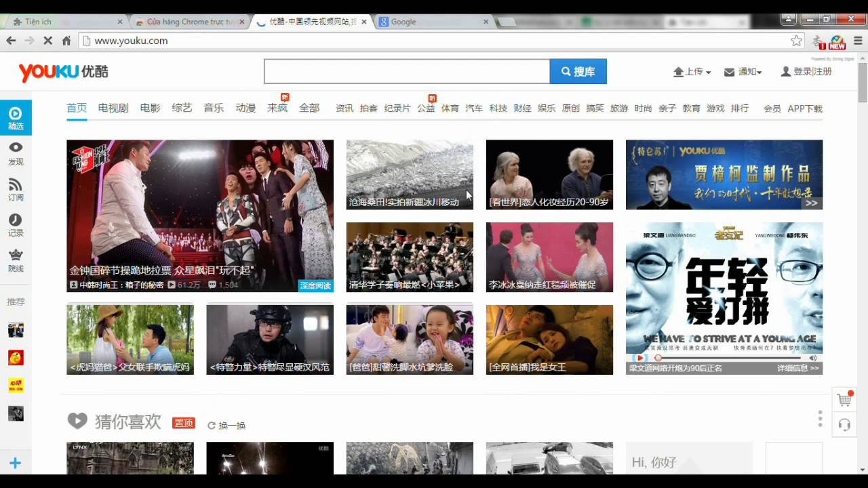Switch to the Google browser tab
868x488 pixels.
point(433,22)
